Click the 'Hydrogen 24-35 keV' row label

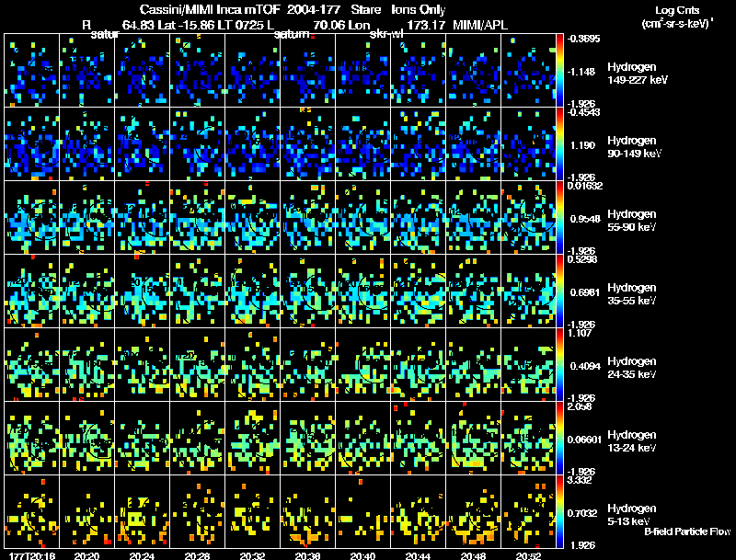click(632, 368)
